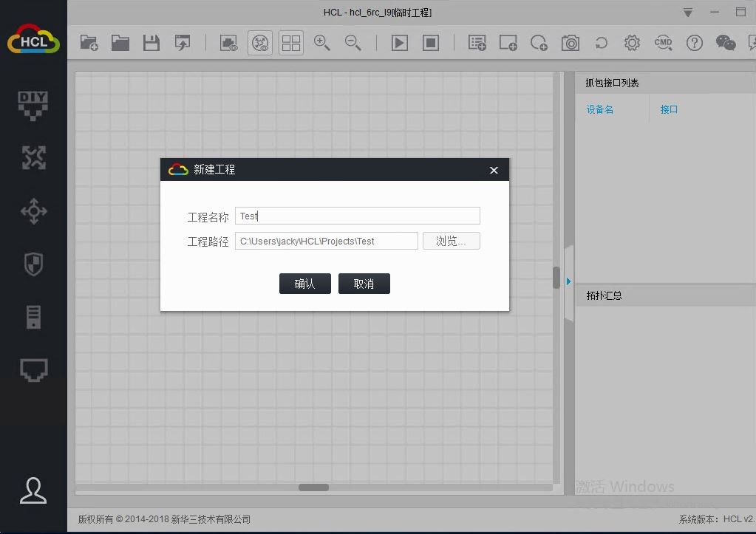Click the 工程名称 input field containing Test
The height and width of the screenshot is (534, 756).
click(357, 216)
